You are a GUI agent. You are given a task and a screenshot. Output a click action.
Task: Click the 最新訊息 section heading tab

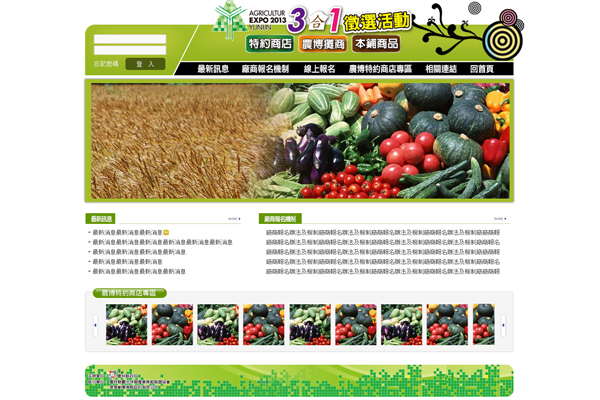tap(100, 219)
